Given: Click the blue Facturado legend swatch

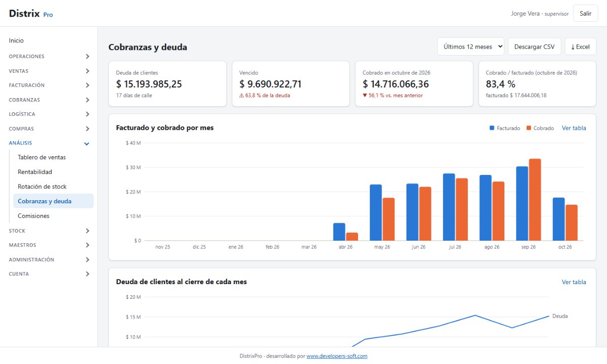Looking at the screenshot, I should (x=492, y=128).
